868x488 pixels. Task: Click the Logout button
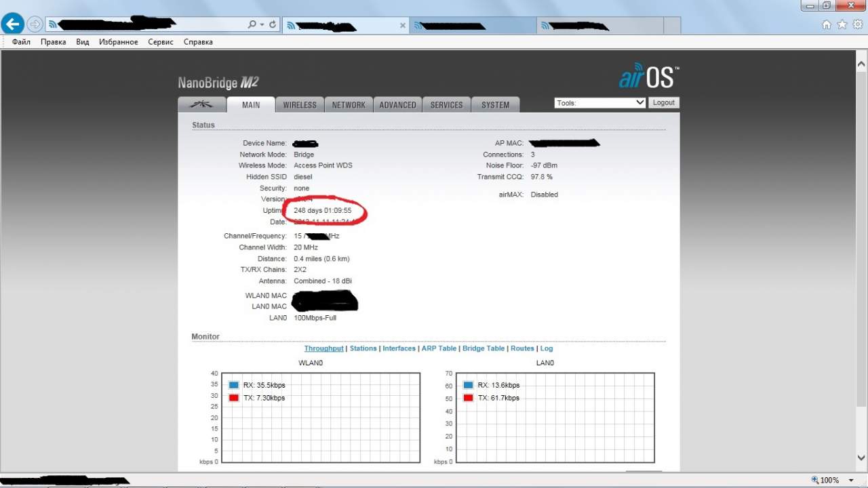663,103
